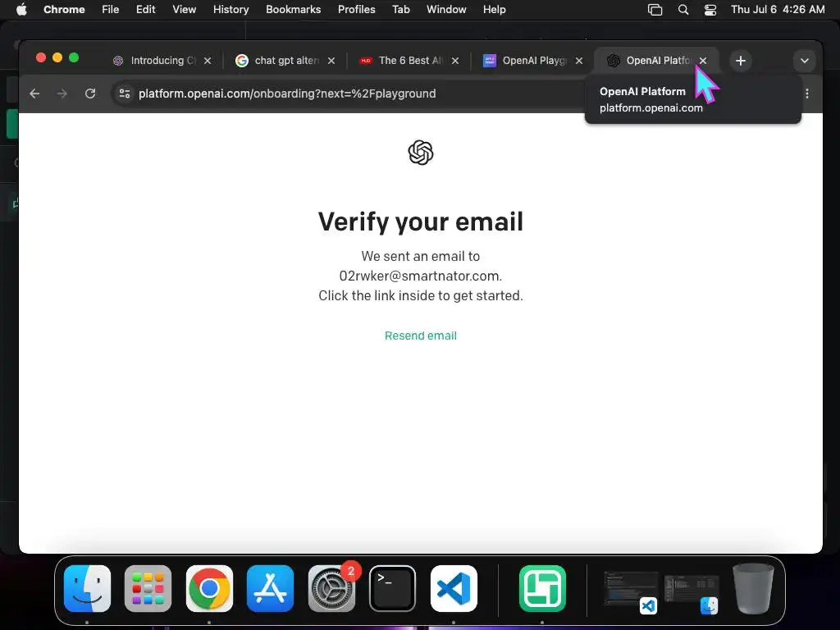Open the Window menu
The image size is (840, 630).
[x=446, y=9]
